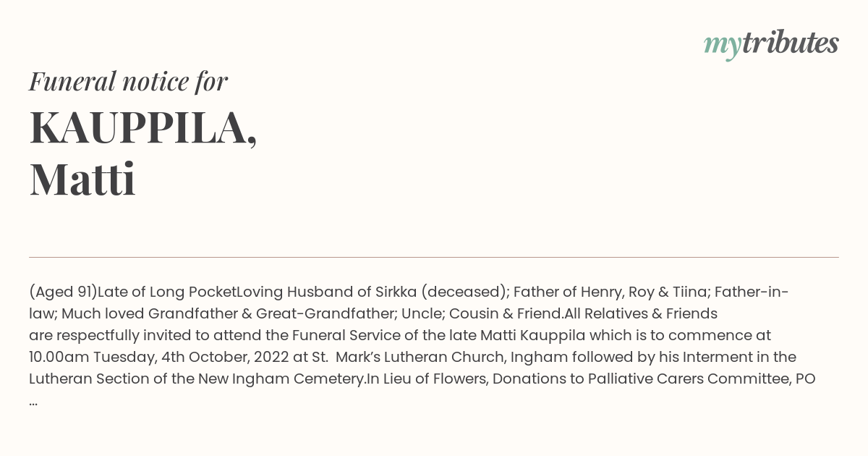The width and height of the screenshot is (868, 456).
Task: Click "Late of Long Pocket" text
Action: [x=167, y=292]
